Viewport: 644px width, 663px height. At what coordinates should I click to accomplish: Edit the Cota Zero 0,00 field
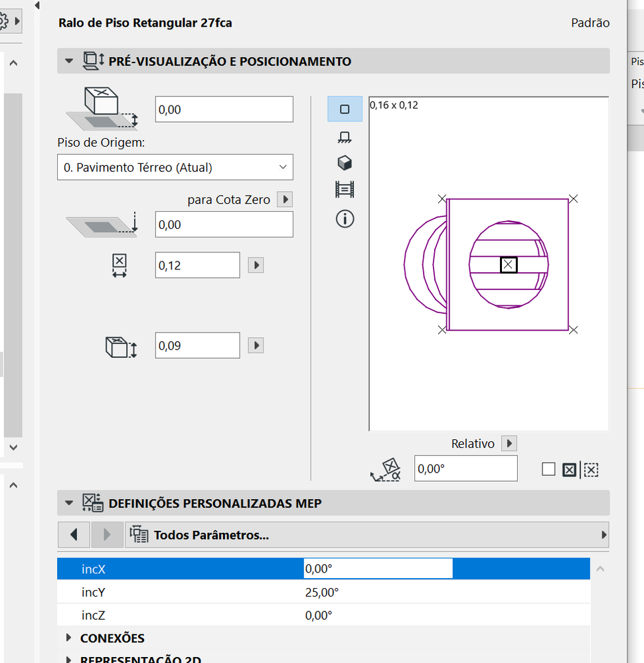coord(224,224)
